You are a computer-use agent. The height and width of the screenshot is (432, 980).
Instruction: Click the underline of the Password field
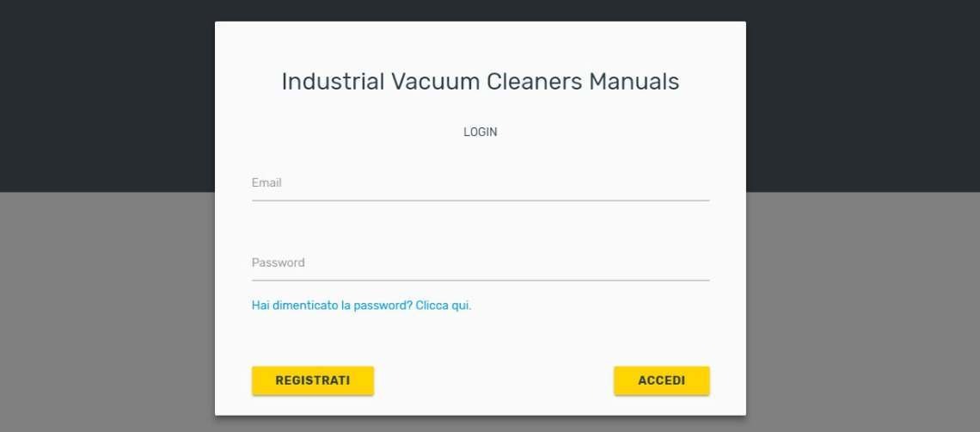[x=480, y=281]
